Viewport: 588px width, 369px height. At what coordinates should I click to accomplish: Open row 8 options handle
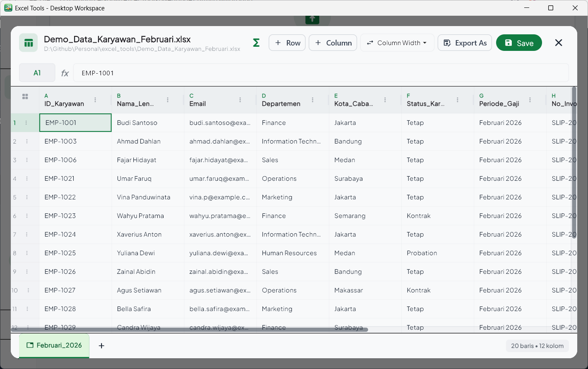[x=27, y=253]
